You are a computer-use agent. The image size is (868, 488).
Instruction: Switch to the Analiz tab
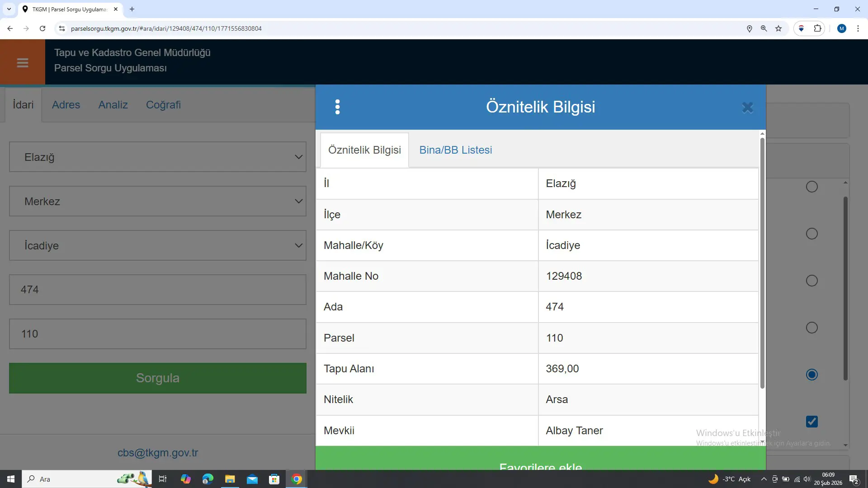[x=113, y=105]
